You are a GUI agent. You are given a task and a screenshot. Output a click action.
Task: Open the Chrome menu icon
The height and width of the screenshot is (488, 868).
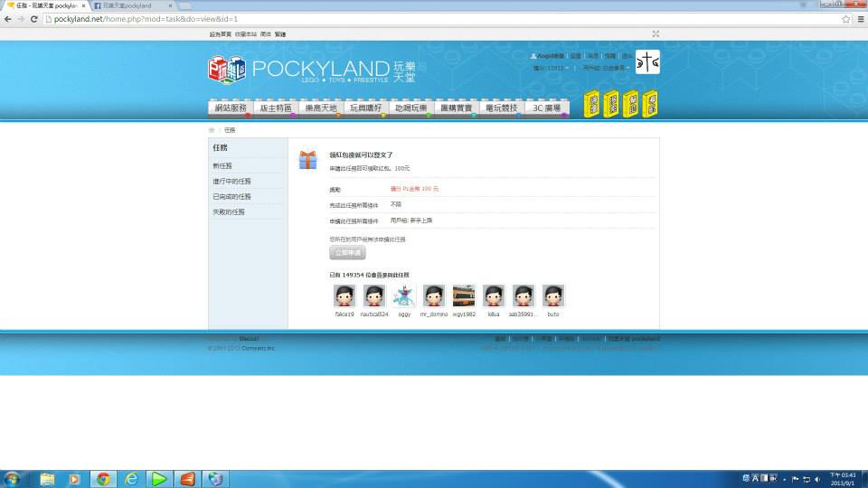(x=860, y=19)
